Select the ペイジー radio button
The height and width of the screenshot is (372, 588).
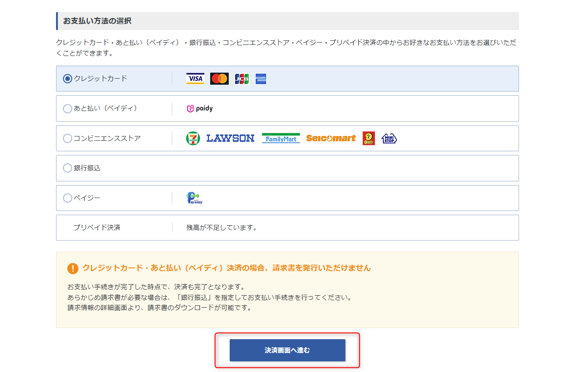point(67,198)
